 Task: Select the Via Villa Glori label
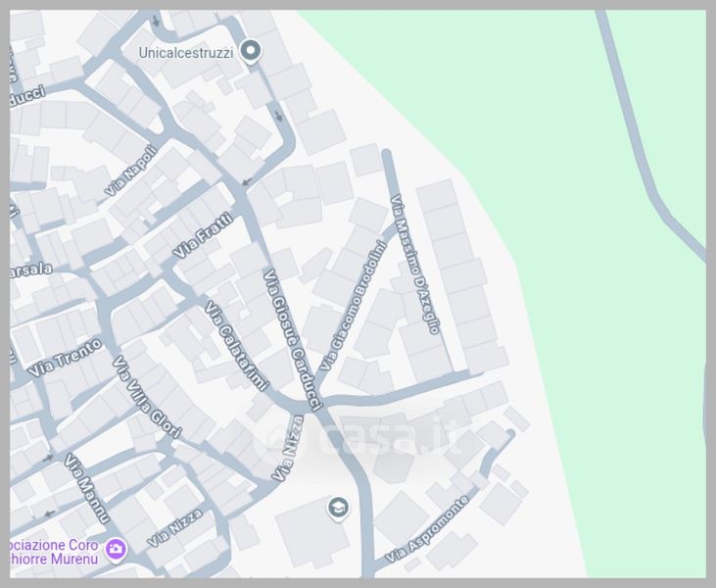(x=147, y=397)
